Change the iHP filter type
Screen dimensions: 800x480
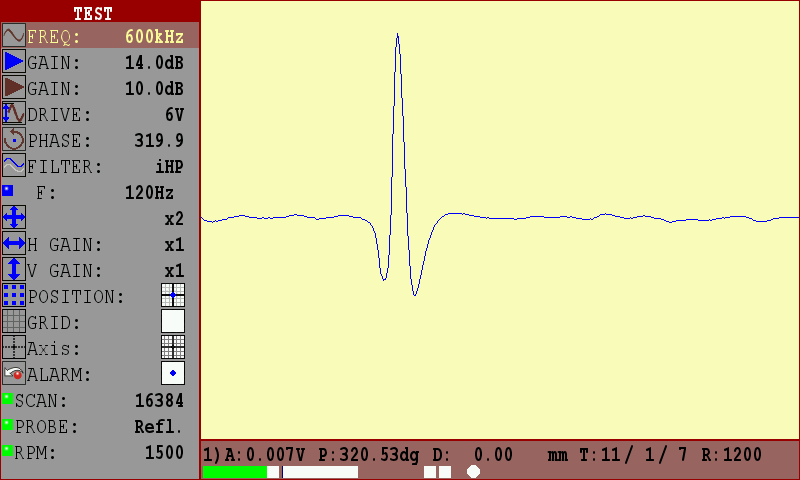(x=169, y=167)
